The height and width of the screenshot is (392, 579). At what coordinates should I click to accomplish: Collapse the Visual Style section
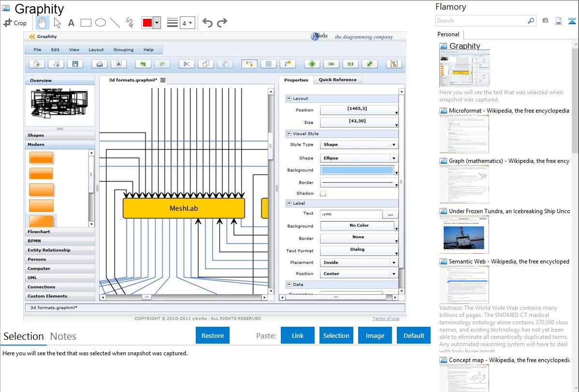click(x=289, y=134)
